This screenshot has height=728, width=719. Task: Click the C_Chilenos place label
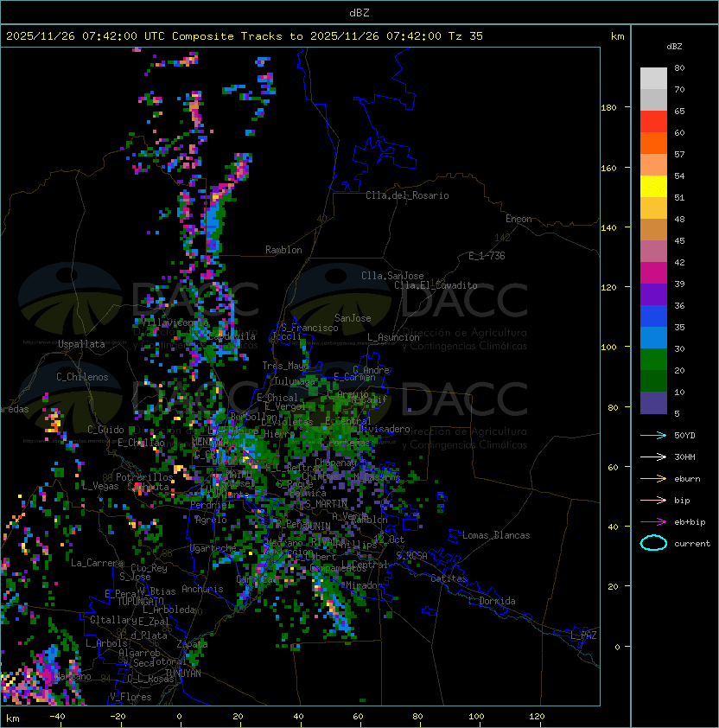82,377
